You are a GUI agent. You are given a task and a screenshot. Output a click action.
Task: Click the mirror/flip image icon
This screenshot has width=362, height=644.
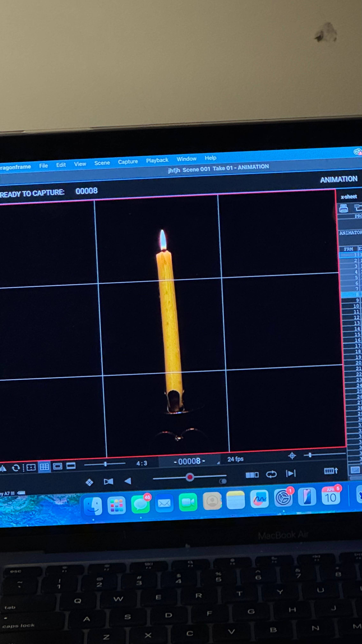(x=3, y=468)
